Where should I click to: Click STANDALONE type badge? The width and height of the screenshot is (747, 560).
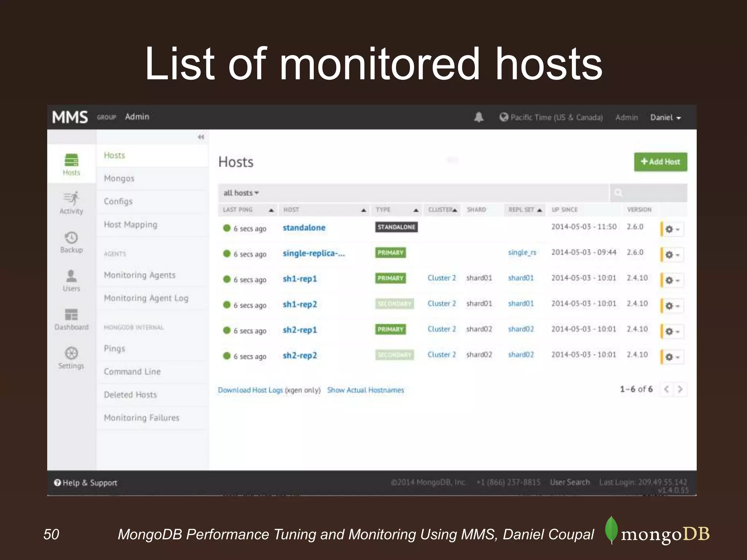[x=396, y=227]
